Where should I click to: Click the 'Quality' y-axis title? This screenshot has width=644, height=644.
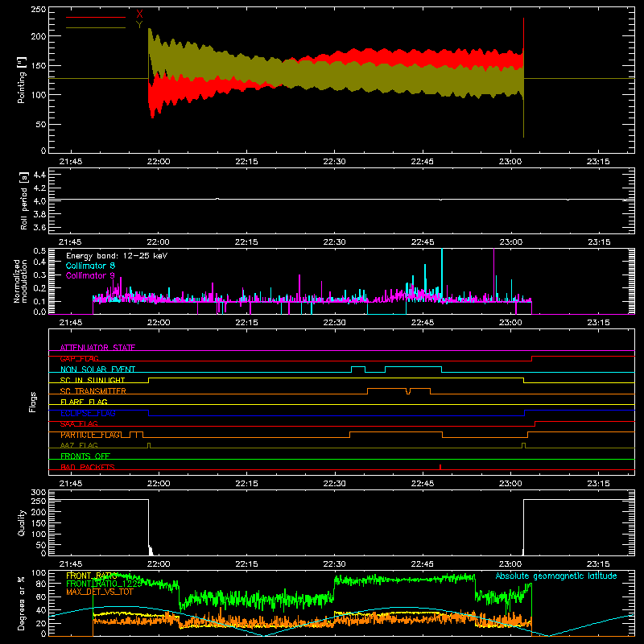22,522
